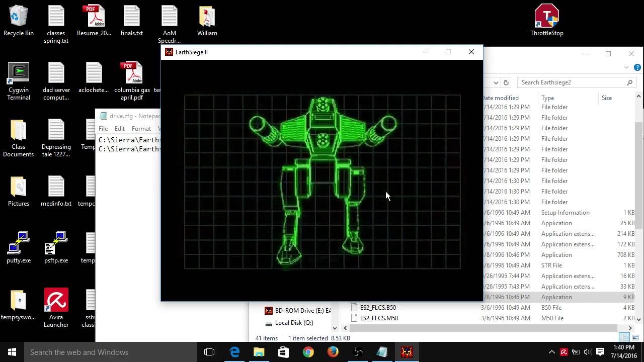This screenshot has width=644, height=362.
Task: Open the File menu in Notepad
Action: (103, 129)
